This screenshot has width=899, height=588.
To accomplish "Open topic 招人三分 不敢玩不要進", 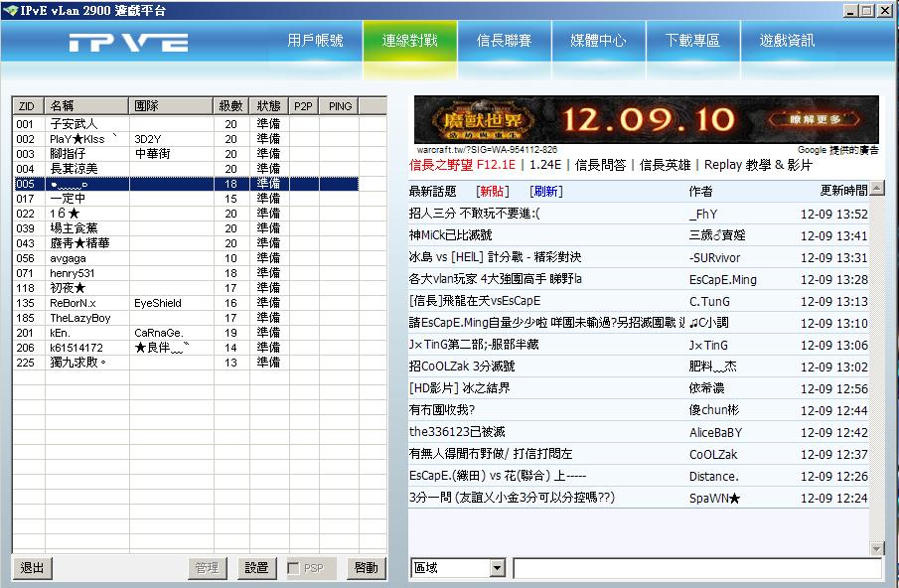I will point(474,214).
